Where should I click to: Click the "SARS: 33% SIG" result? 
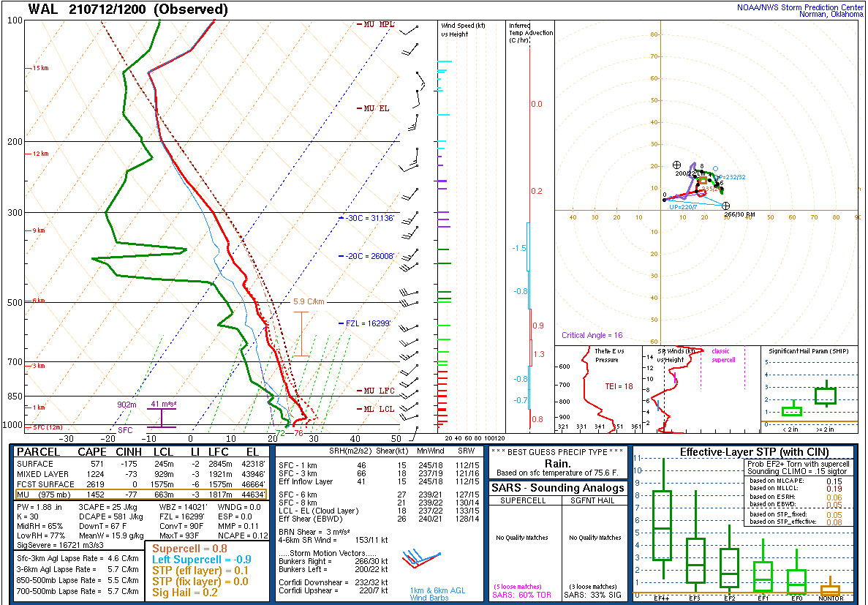tap(592, 595)
